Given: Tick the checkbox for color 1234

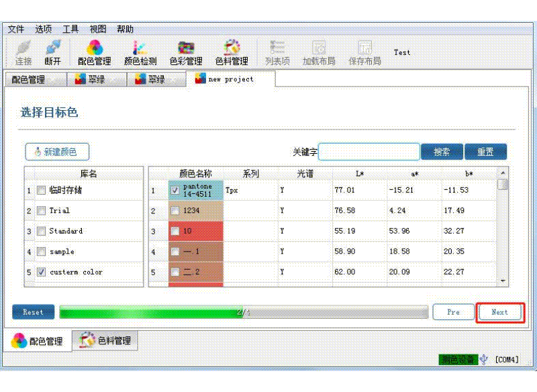Looking at the screenshot, I should pos(175,211).
